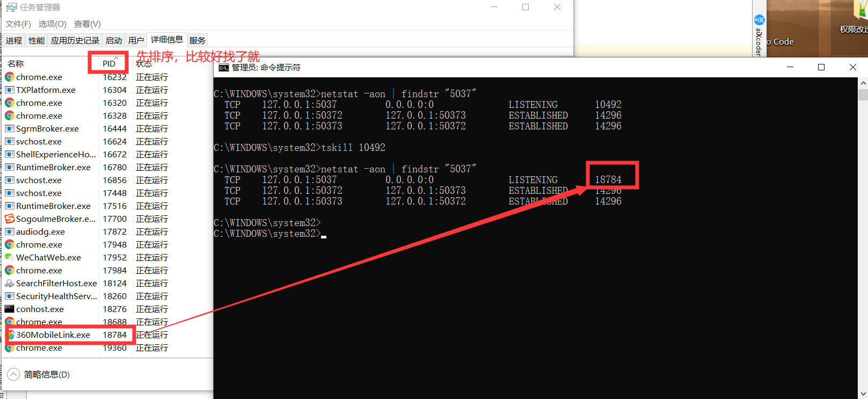The height and width of the screenshot is (399, 868).
Task: Click PID value 18276 for conhost.exe
Action: [x=115, y=309]
